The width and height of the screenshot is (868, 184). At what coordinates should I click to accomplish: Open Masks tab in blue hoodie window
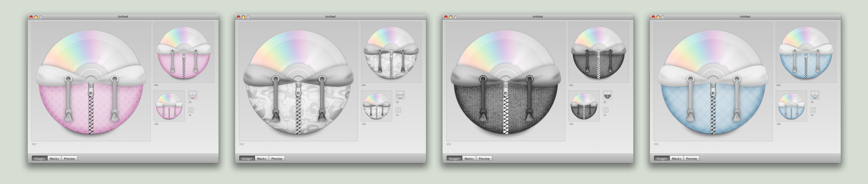point(677,158)
